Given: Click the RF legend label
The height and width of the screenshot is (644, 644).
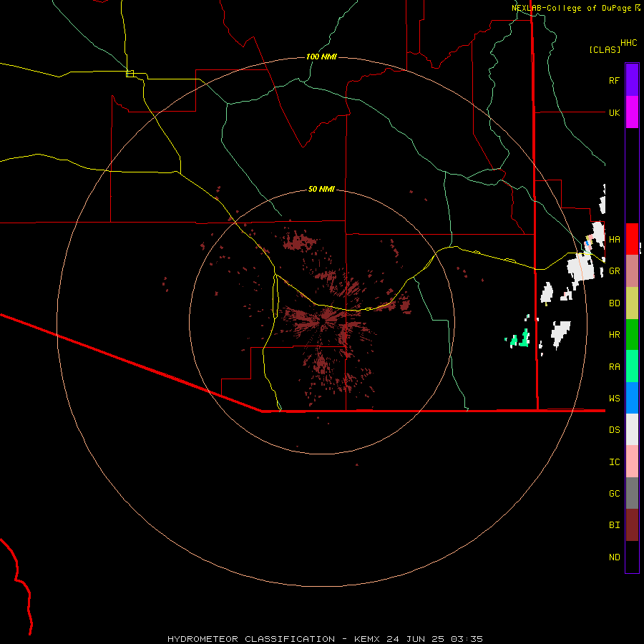Looking at the screenshot, I should [x=614, y=80].
